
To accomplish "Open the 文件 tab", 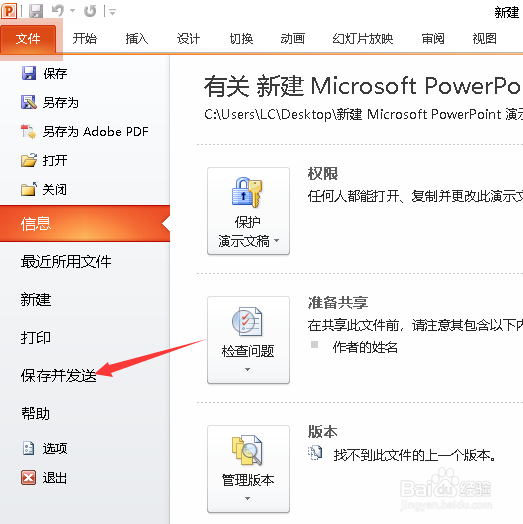I will pos(28,39).
